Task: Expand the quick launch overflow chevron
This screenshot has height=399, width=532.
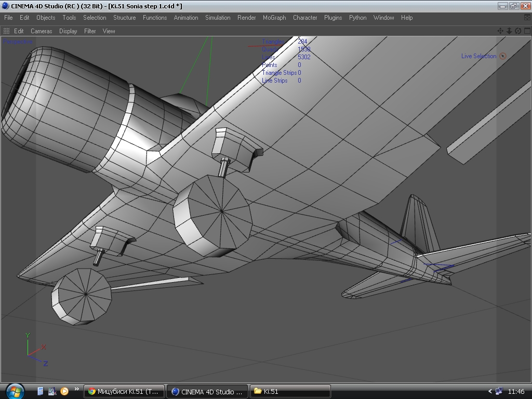Action: [77, 389]
